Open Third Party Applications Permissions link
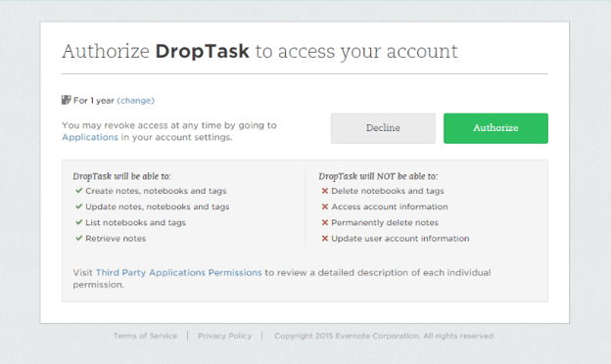Viewport: 611px width, 364px height. (179, 273)
